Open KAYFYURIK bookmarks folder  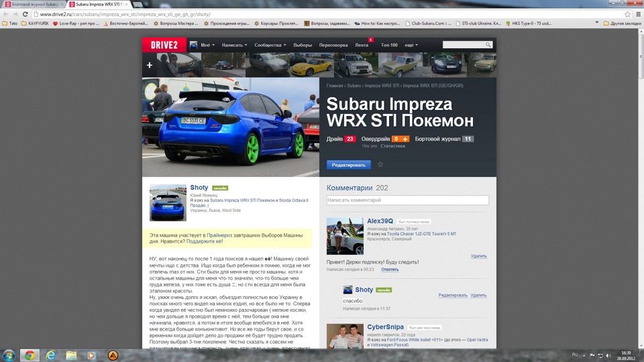pyautogui.click(x=35, y=23)
